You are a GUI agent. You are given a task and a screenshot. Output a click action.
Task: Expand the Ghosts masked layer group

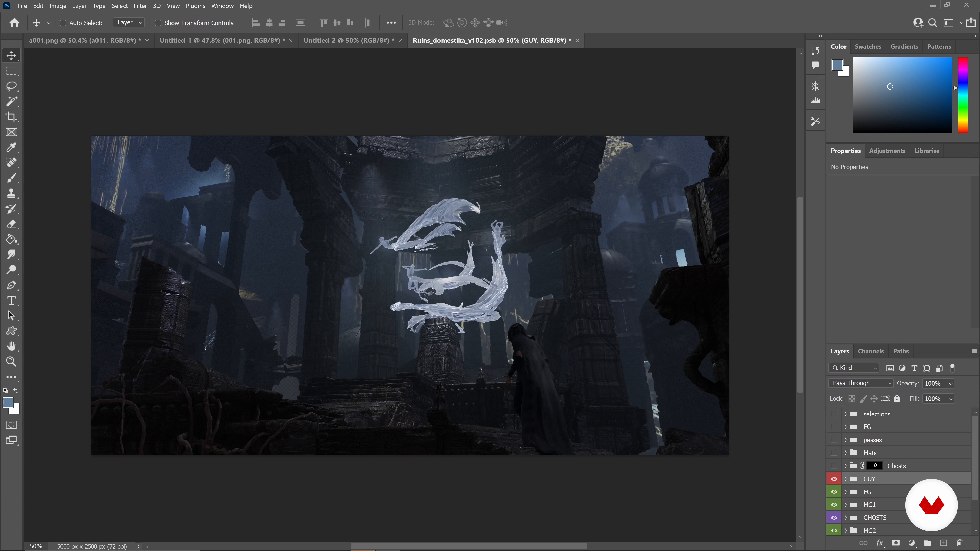coord(845,466)
